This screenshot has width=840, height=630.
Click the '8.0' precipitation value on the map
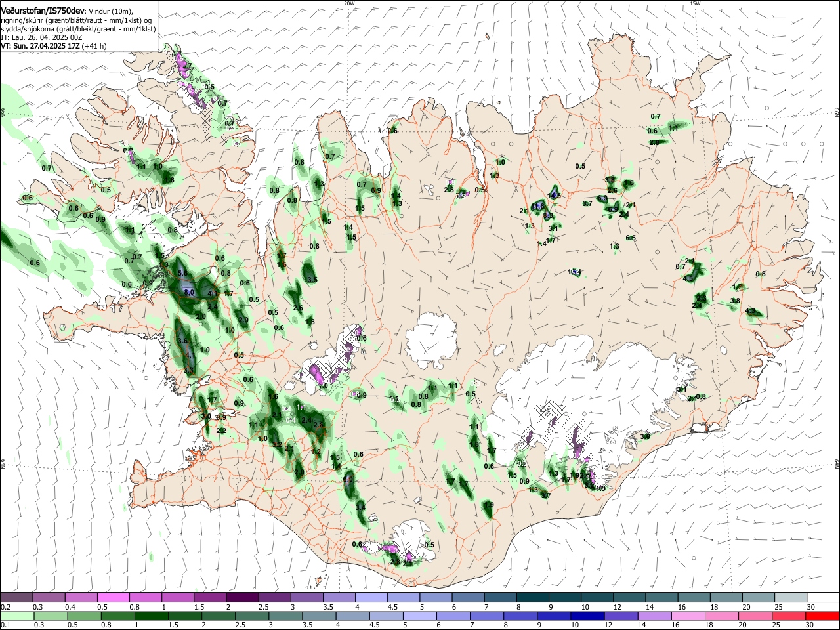189,292
